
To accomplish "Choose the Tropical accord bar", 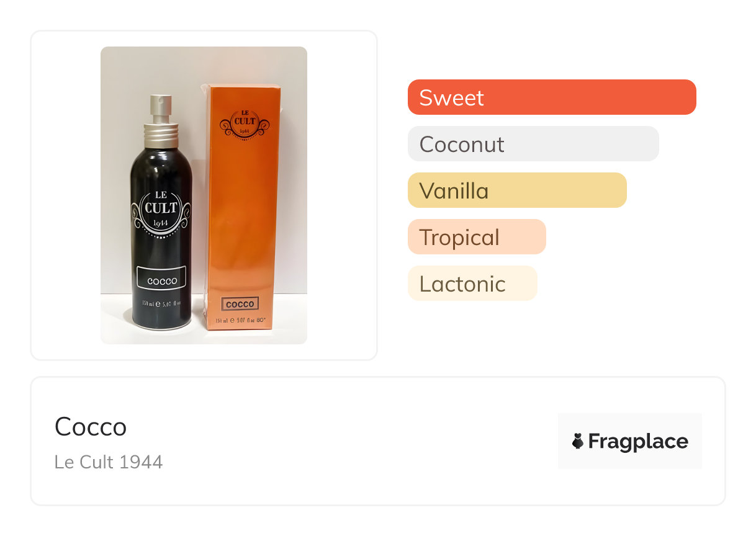I will click(x=476, y=237).
